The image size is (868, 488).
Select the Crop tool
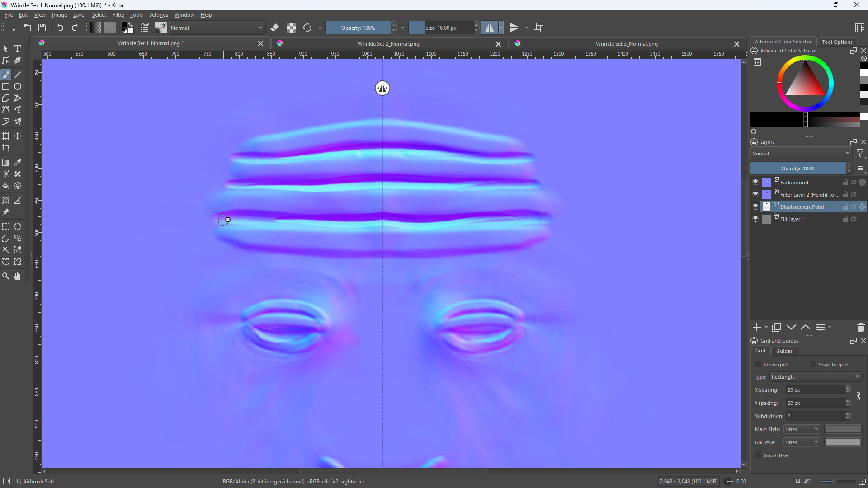click(x=6, y=148)
